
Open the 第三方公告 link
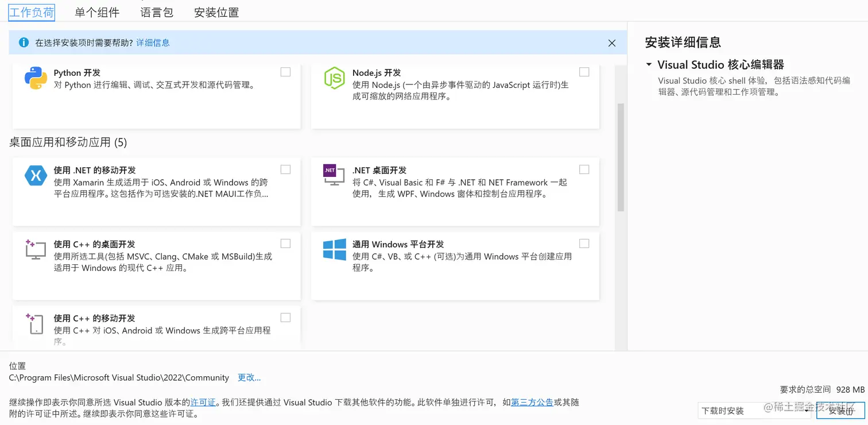(x=532, y=402)
